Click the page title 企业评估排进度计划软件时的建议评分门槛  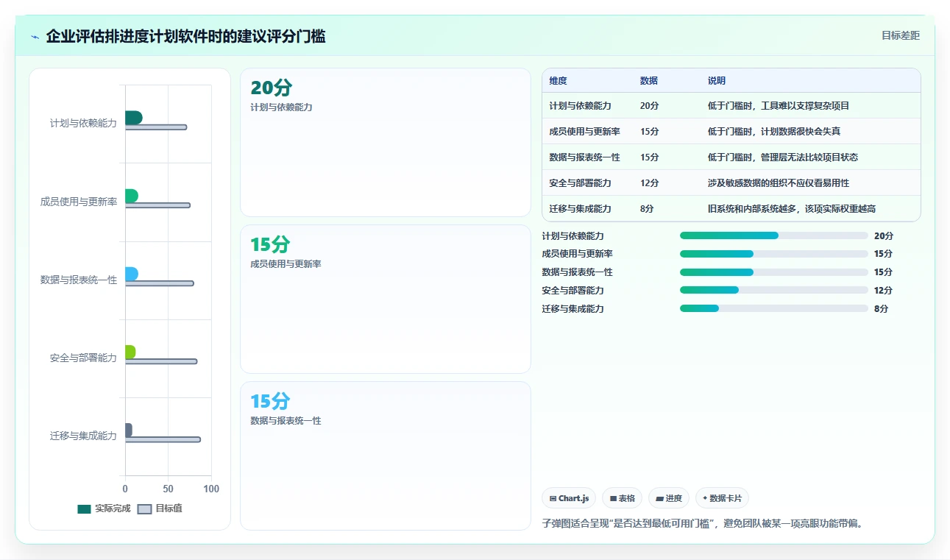point(185,36)
